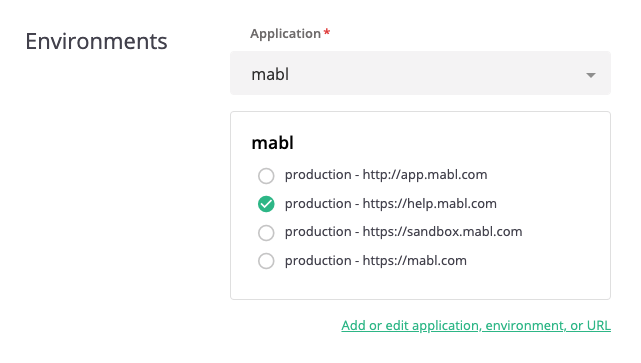Click label text production - http://app.mabl.com
The height and width of the screenshot is (363, 641).
pos(386,175)
